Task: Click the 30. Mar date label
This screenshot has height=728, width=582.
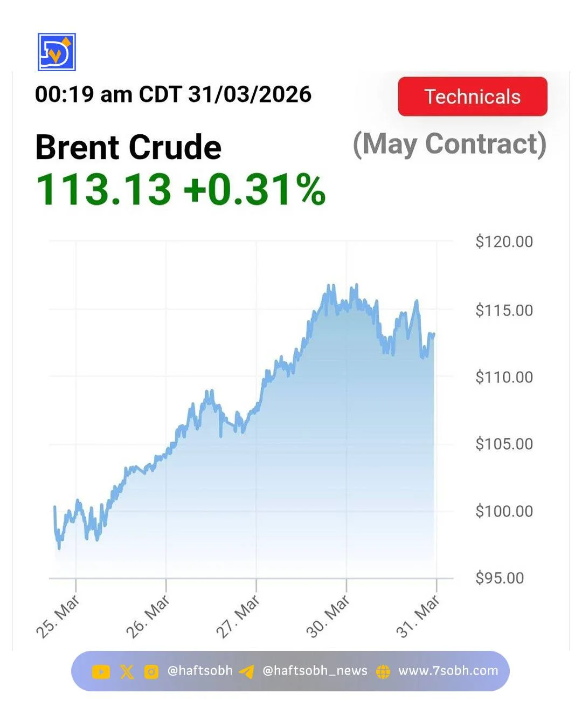Action: [x=328, y=616]
